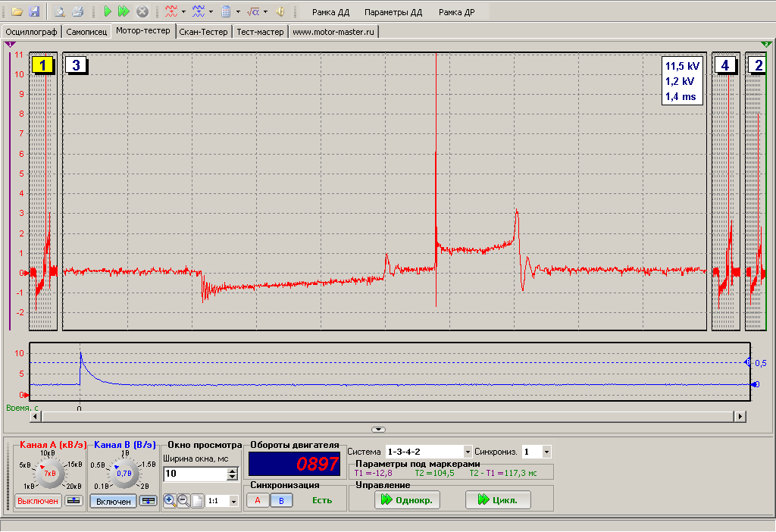
Task: Expand the 1:1 zoom scale dropdown
Action: tap(233, 501)
